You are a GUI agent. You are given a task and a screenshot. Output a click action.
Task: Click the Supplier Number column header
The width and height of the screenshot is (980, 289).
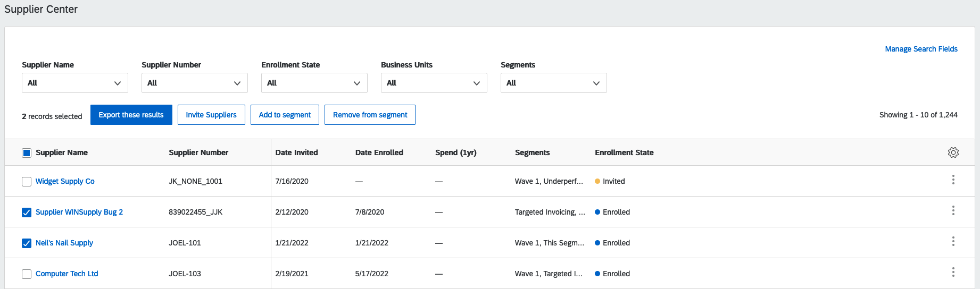[x=198, y=152]
